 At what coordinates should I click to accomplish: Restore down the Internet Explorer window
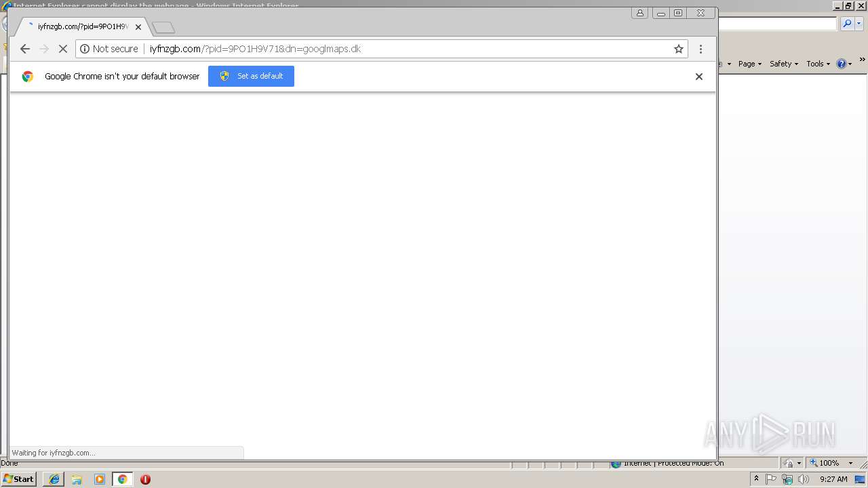(848, 5)
